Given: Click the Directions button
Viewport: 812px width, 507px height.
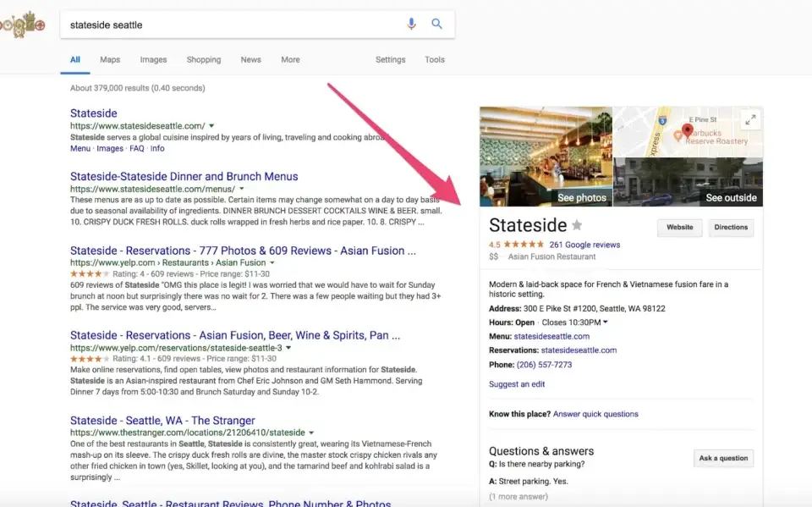Looking at the screenshot, I should (731, 228).
